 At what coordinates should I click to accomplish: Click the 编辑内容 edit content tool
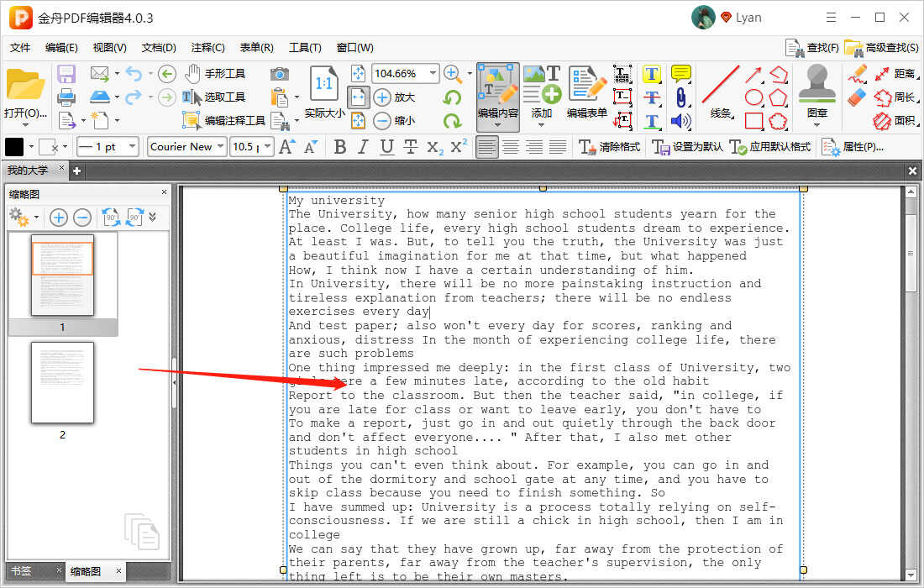click(498, 96)
